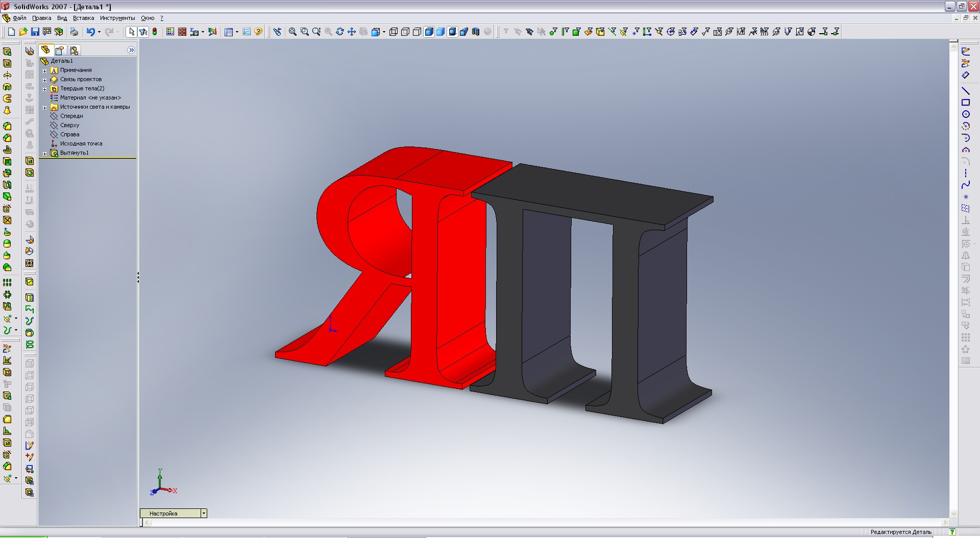This screenshot has width=980, height=538.
Task: Expand the Вытянуть1 feature node
Action: (x=45, y=153)
